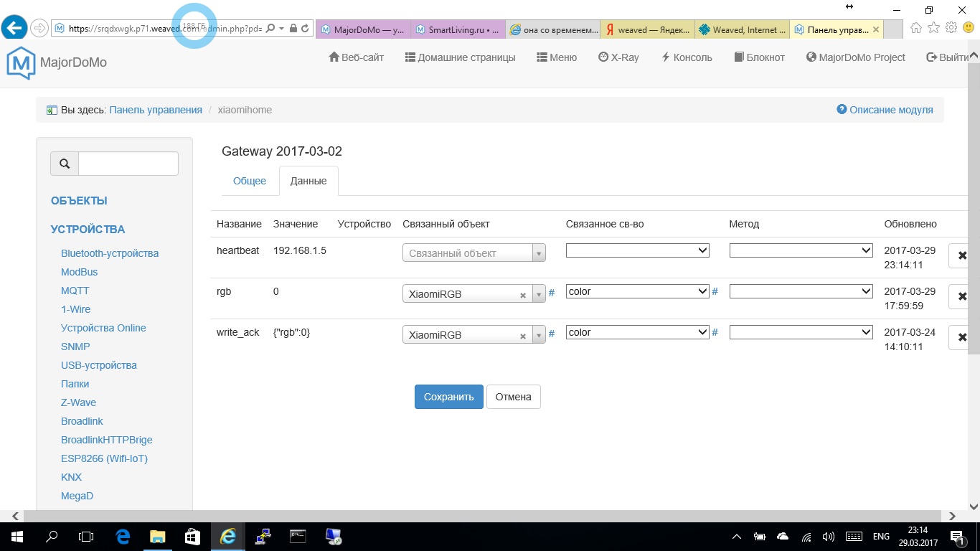Open the browser Tools gear icon
This screenshot has height=551, width=980.
(951, 28)
